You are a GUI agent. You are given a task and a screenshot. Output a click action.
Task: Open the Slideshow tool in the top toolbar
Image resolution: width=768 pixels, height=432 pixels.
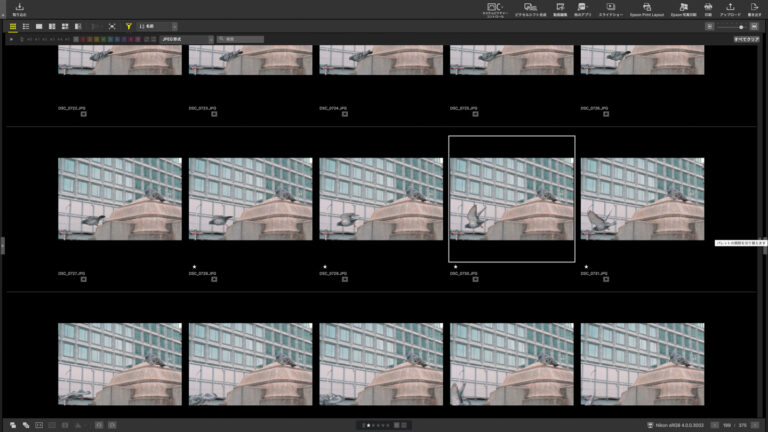point(609,9)
